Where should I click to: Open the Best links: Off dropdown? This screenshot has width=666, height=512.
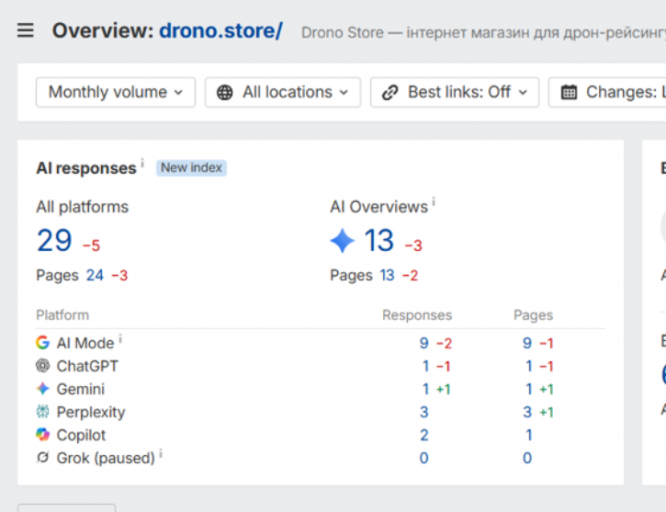click(454, 92)
